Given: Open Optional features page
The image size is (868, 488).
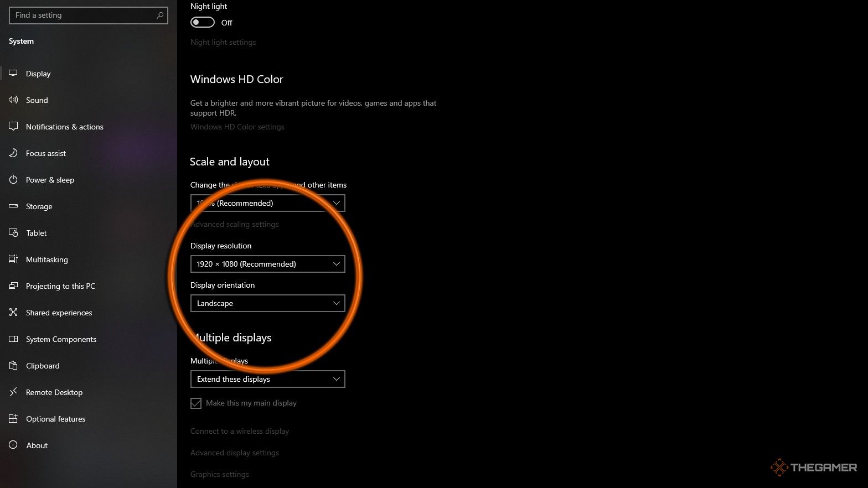Looking at the screenshot, I should coord(89,418).
